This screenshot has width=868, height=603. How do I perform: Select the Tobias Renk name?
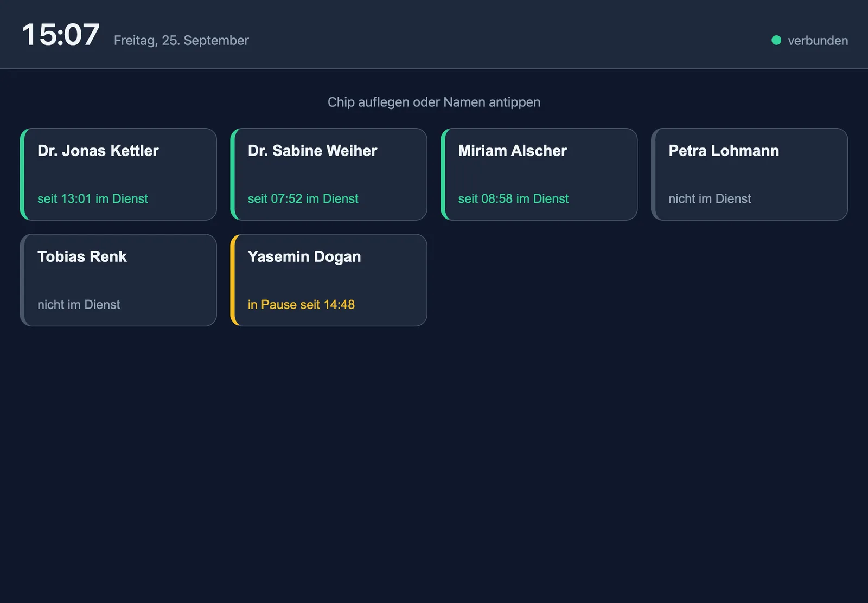tap(82, 256)
